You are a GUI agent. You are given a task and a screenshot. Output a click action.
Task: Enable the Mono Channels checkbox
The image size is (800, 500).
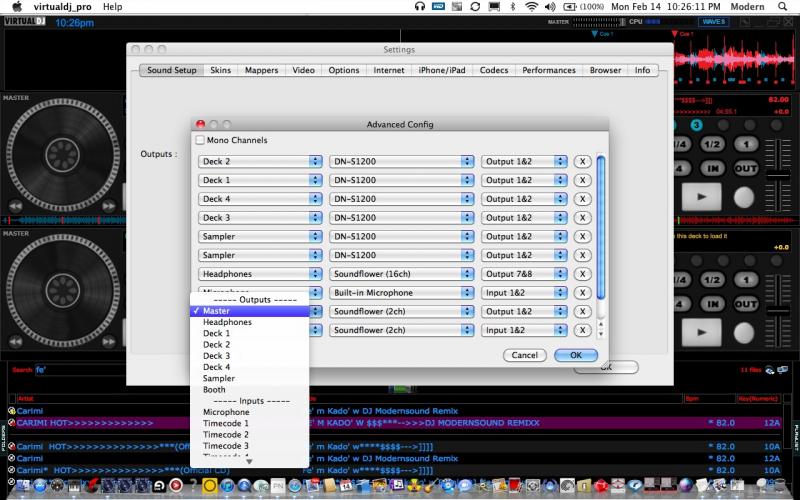coord(200,141)
